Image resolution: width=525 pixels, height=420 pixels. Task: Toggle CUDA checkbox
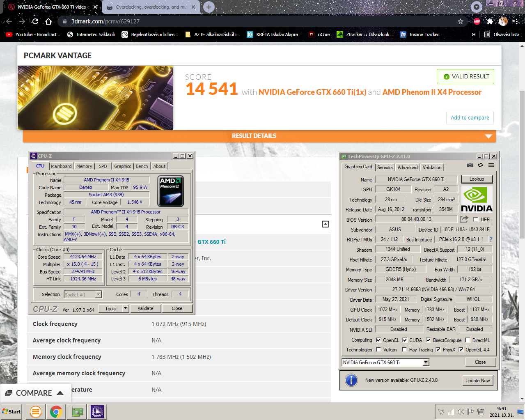[x=405, y=340]
